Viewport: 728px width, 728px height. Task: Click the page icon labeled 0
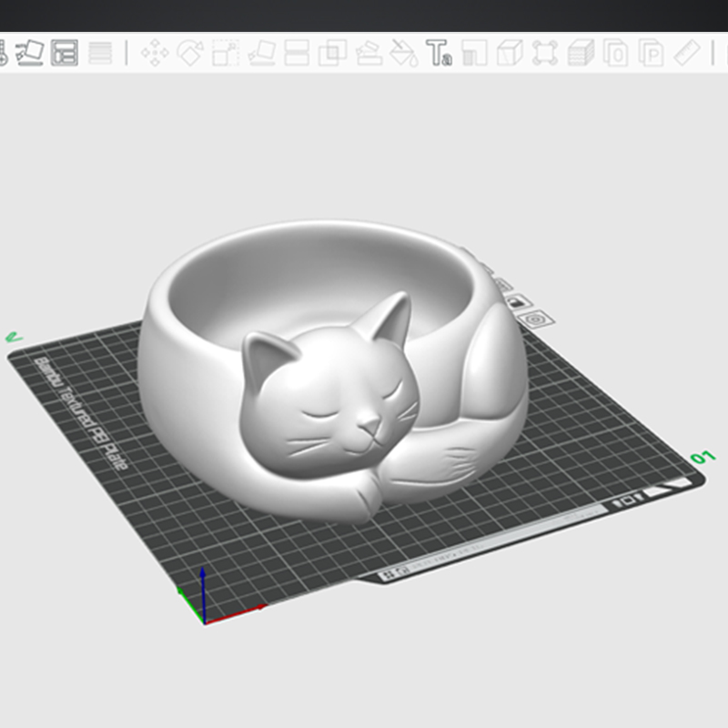point(616,53)
